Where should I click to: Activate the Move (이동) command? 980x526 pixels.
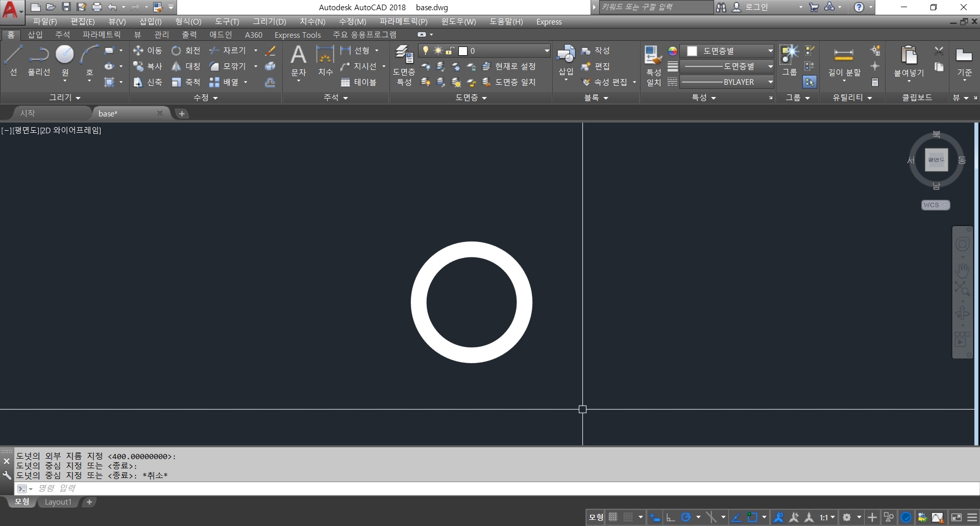(x=147, y=51)
